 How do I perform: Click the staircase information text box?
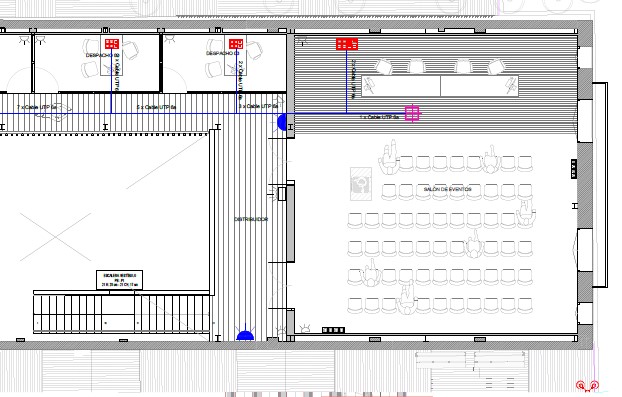click(x=119, y=280)
